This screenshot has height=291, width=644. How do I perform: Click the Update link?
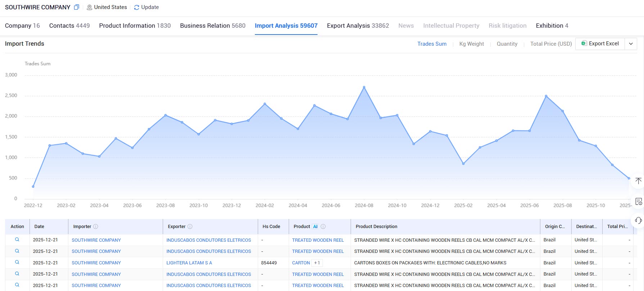[150, 7]
